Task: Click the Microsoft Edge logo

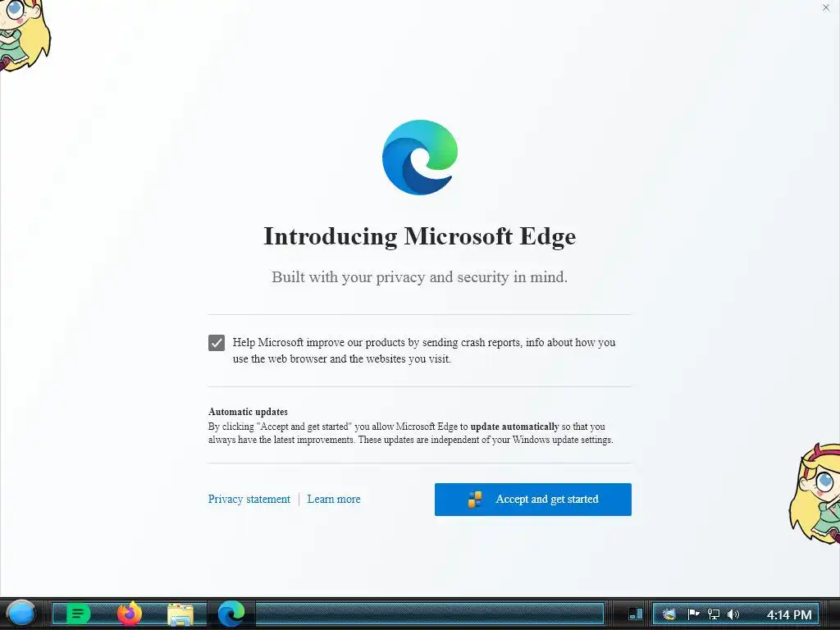Action: 420,157
